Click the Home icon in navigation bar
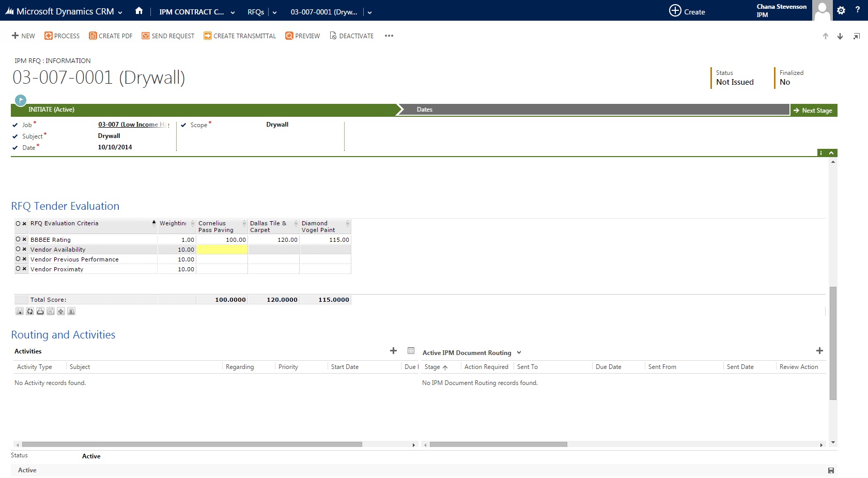 tap(139, 11)
